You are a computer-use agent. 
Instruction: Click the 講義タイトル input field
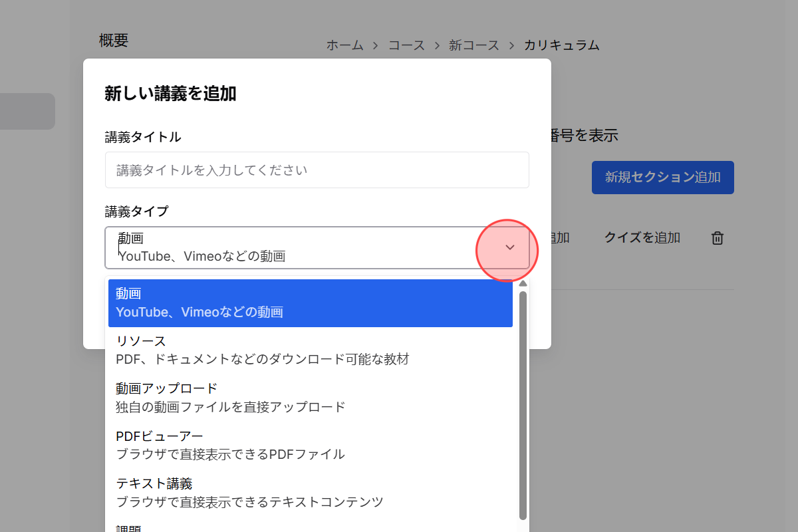(317, 170)
